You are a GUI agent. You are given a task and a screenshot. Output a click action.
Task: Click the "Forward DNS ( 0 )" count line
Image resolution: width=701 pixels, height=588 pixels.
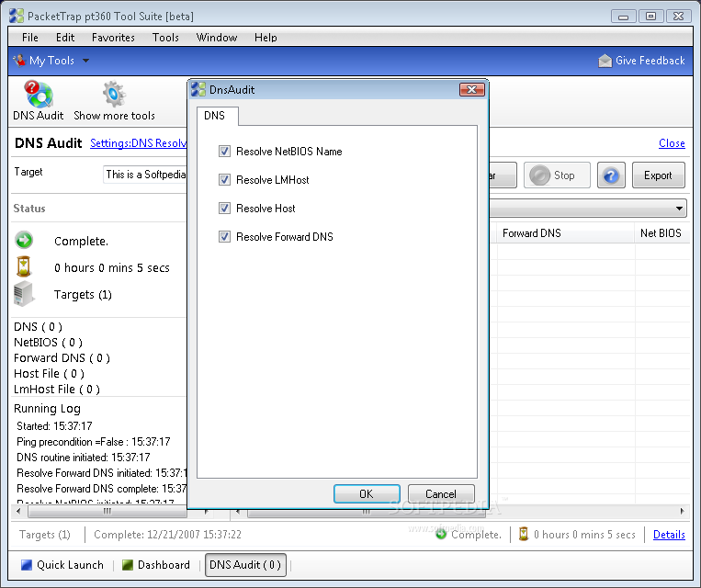62,357
